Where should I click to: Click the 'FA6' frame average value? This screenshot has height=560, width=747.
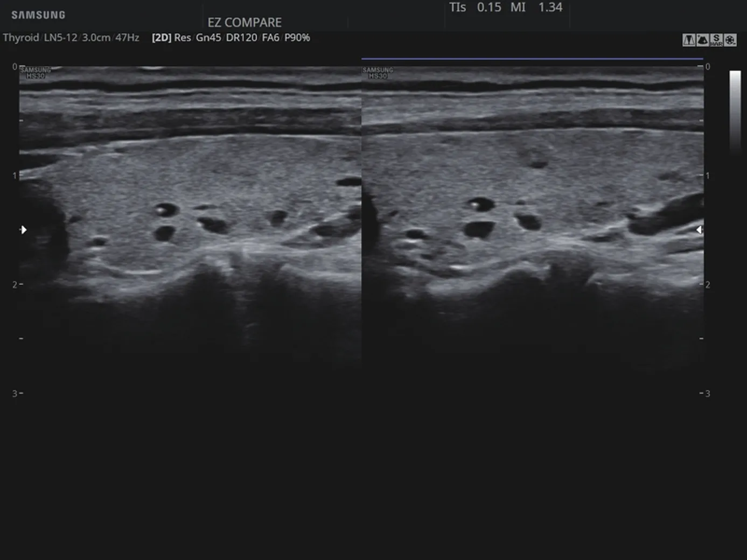271,38
